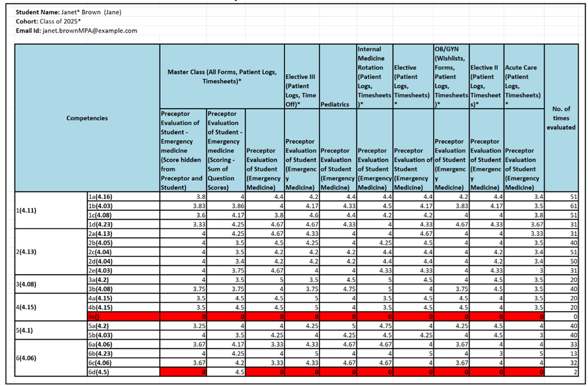
Task: Click the OB/GYN column header
Action: (450, 76)
